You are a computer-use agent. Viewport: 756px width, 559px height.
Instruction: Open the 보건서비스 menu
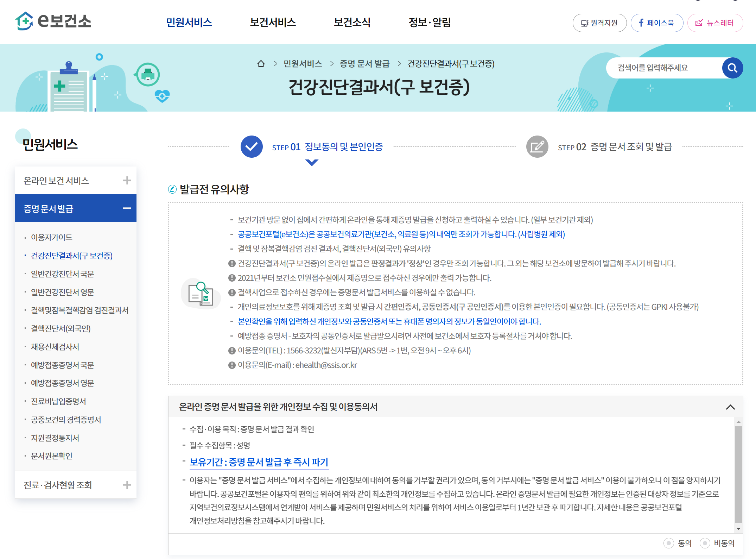273,22
